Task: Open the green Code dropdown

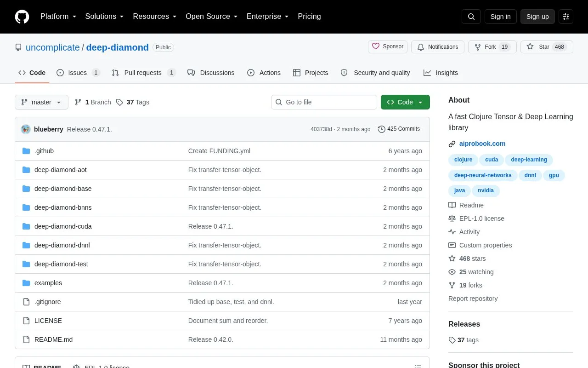Action: pyautogui.click(x=405, y=102)
